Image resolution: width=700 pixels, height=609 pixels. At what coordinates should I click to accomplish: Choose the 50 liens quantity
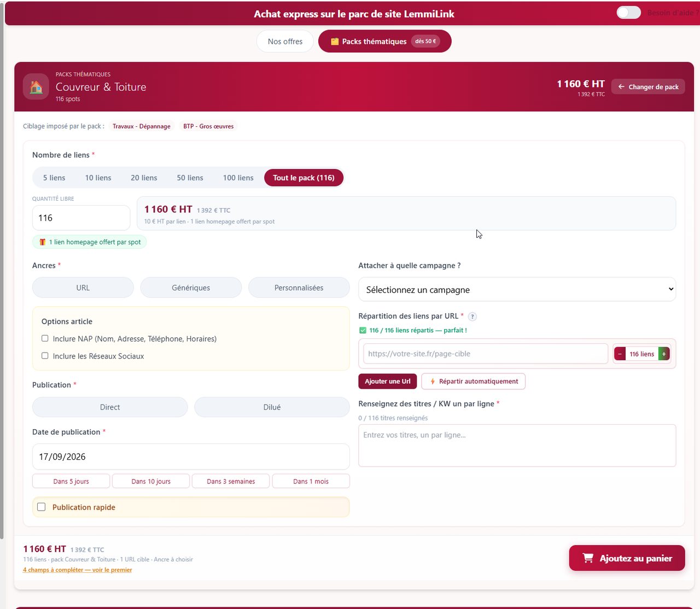click(190, 178)
